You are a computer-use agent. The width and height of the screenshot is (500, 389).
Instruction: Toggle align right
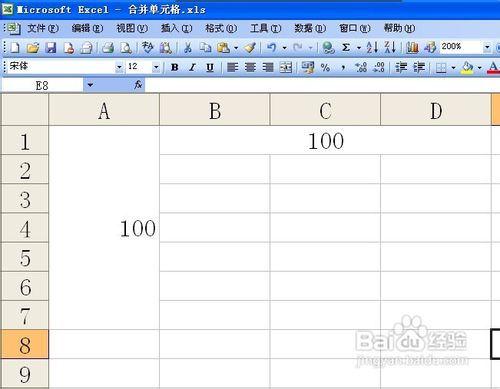pyautogui.click(x=268, y=67)
